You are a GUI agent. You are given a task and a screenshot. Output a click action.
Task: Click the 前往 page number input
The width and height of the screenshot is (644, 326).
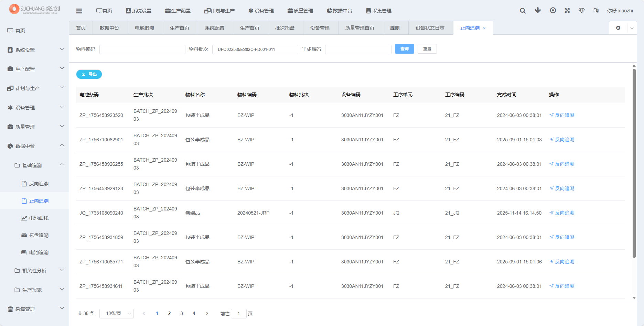pyautogui.click(x=239, y=314)
